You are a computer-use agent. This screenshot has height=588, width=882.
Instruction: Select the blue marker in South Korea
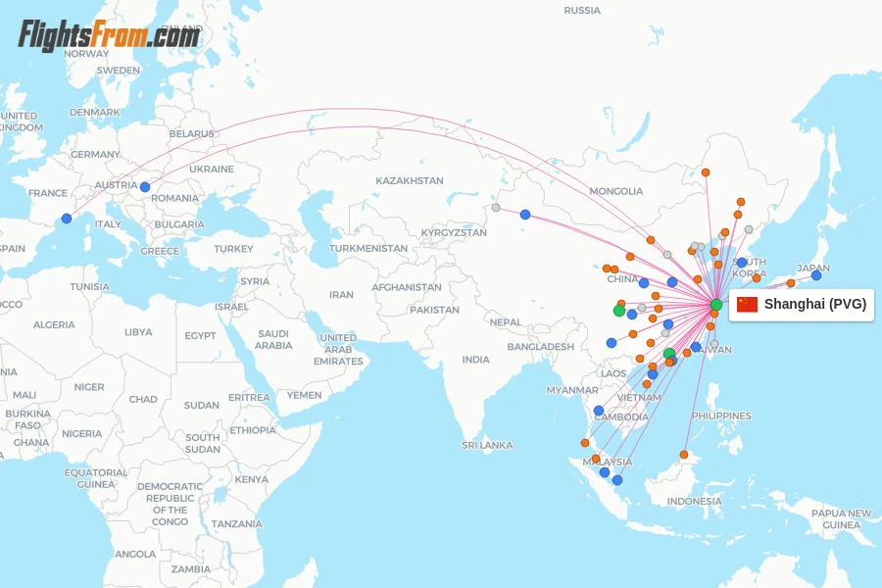742,263
